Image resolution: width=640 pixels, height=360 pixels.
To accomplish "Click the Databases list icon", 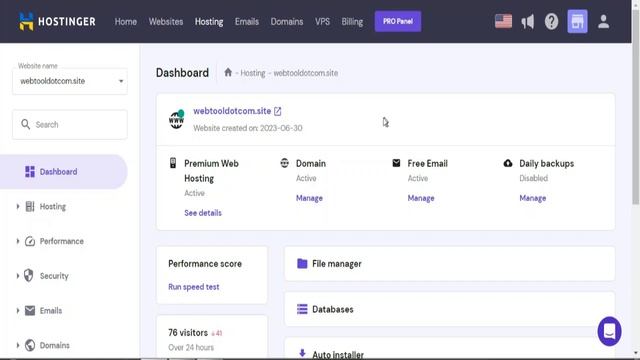I will coord(302,309).
